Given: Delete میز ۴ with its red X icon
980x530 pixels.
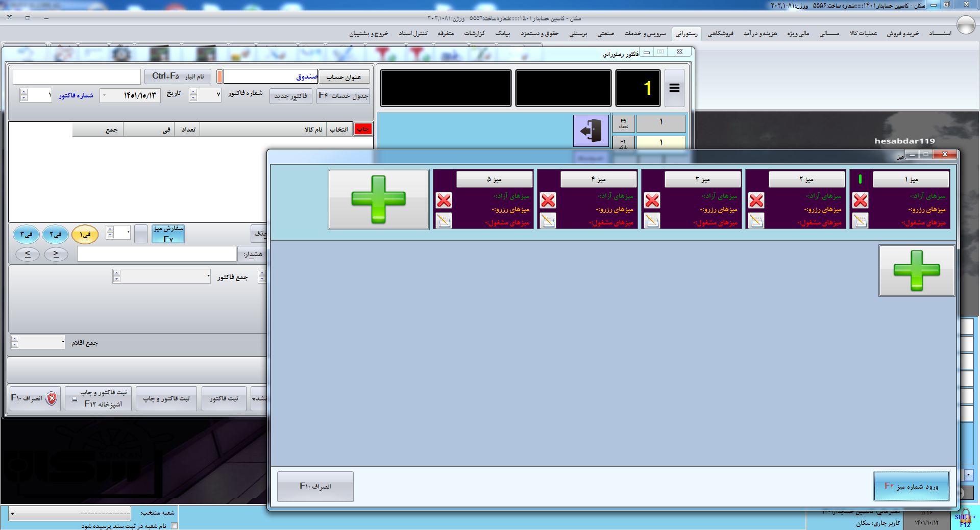Looking at the screenshot, I should [548, 200].
